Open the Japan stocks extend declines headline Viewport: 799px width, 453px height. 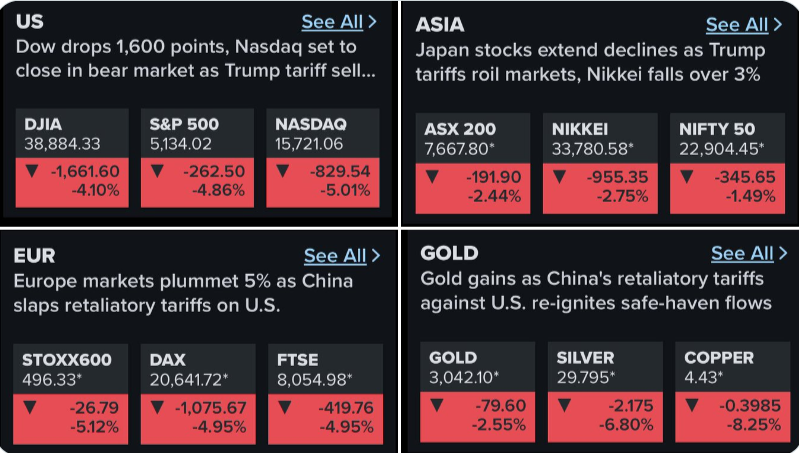pos(590,62)
